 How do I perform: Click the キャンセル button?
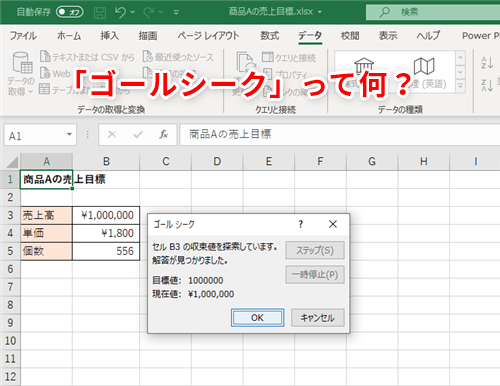point(317,318)
